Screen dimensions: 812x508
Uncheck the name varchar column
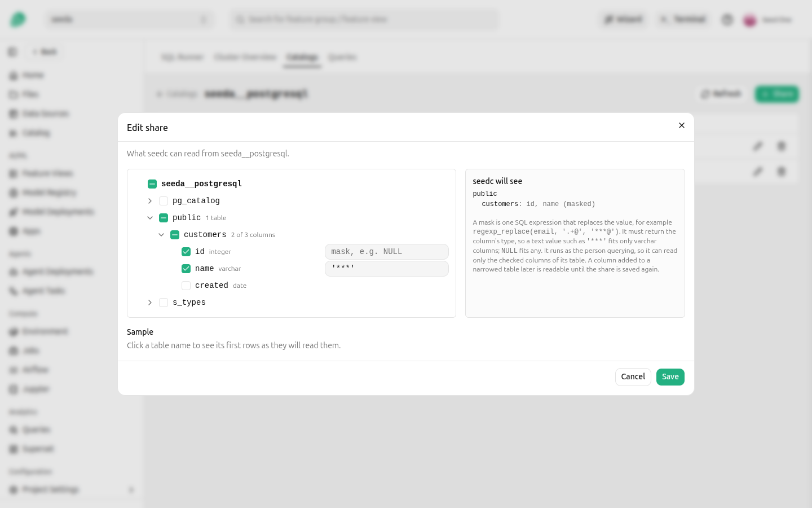186,269
